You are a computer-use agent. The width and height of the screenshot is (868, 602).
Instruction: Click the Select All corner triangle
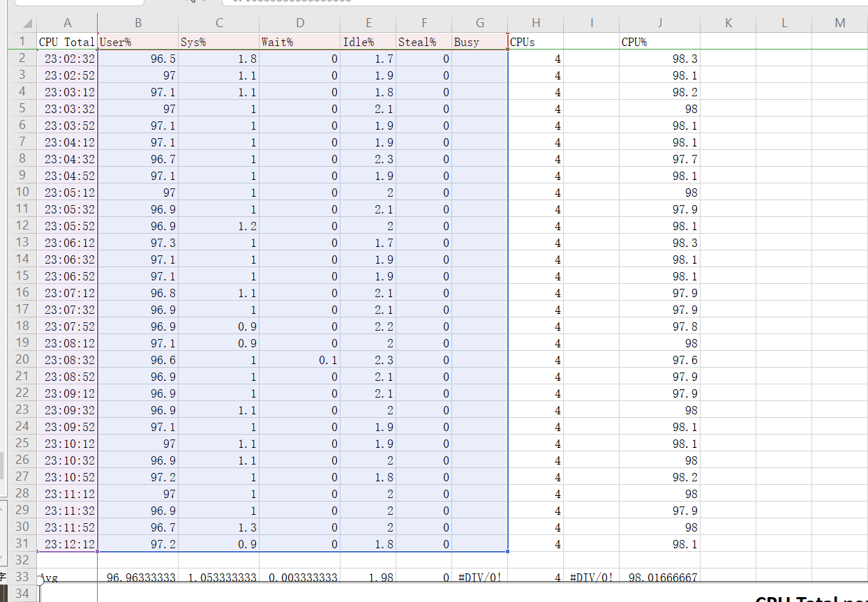(x=27, y=24)
